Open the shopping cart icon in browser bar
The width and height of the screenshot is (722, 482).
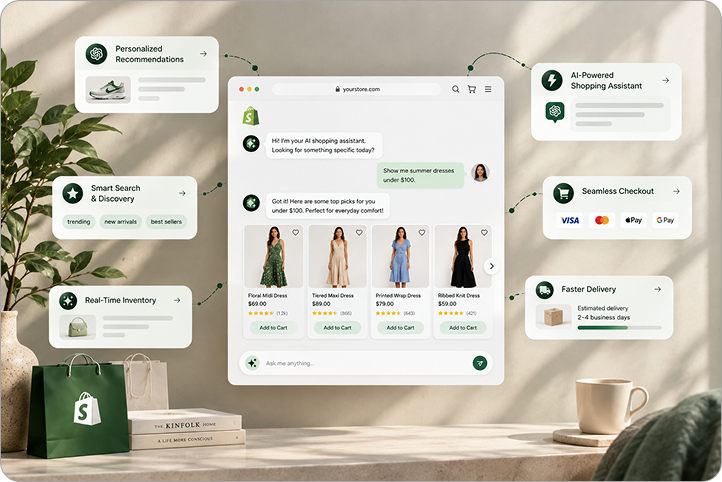472,89
